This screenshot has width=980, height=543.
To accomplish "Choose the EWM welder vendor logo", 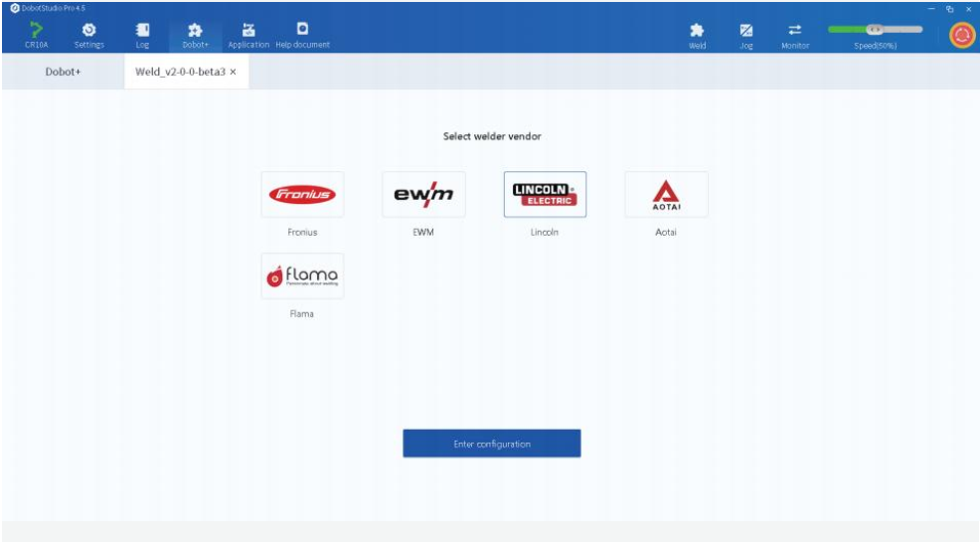I will coord(423,195).
